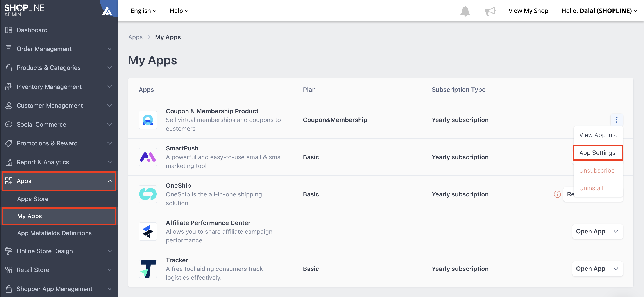Click the Inventory Management boxes icon

[x=9, y=87]
